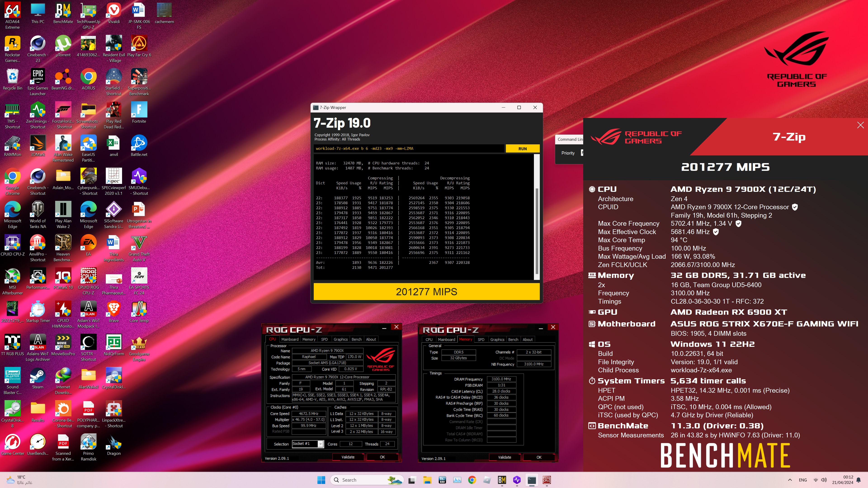Switch to Mainboard tab in left CPU-Z
868x488 pixels.
(290, 339)
